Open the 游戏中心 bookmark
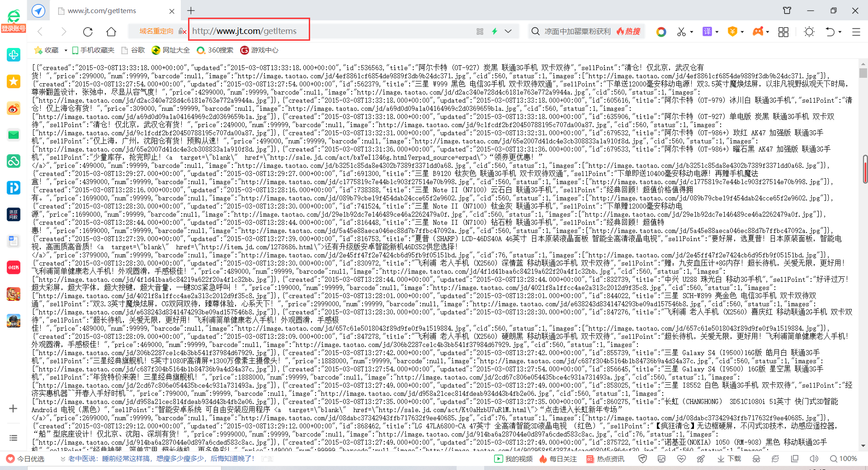 pos(259,50)
